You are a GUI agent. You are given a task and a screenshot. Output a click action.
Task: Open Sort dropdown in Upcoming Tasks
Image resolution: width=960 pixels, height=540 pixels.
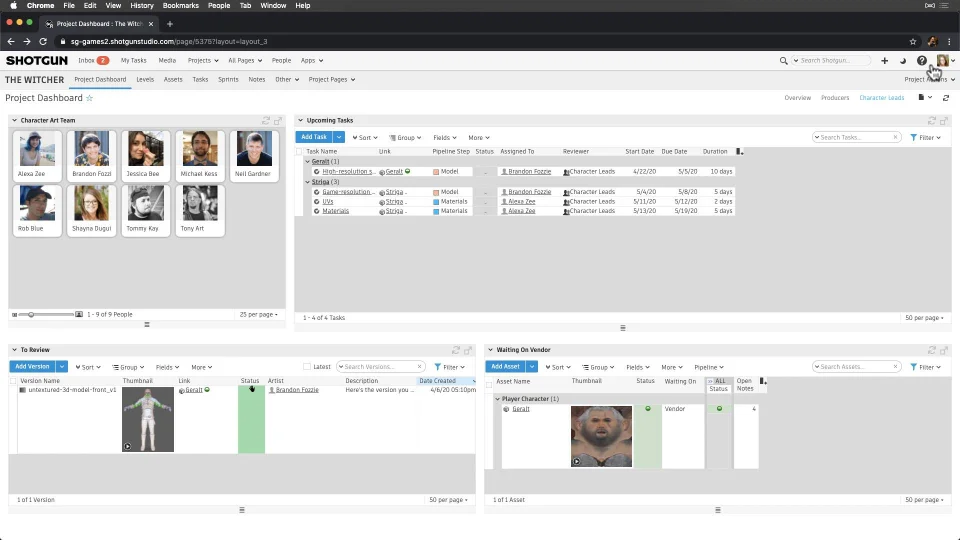[365, 138]
